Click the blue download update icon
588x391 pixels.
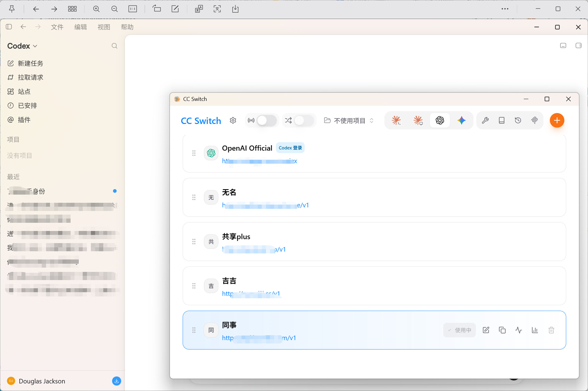117,381
